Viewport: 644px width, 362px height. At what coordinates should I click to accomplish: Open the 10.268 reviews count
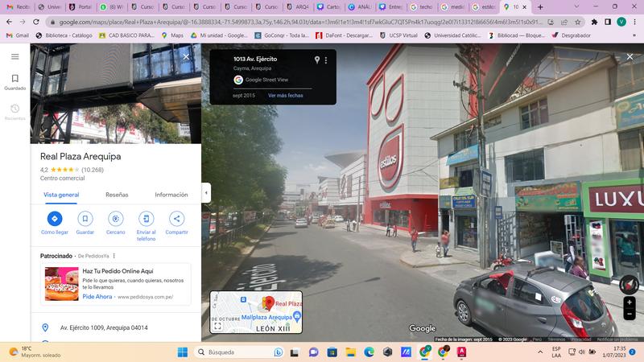pos(93,170)
